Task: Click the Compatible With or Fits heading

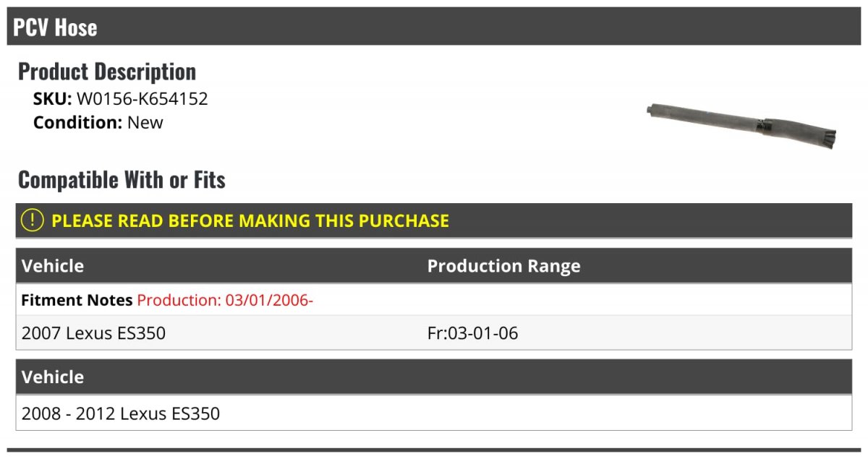Action: [122, 179]
